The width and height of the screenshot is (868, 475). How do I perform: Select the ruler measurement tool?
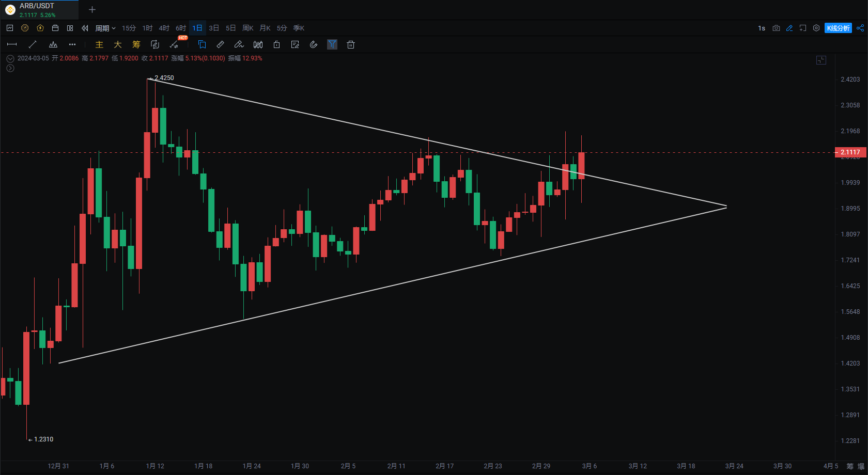220,44
